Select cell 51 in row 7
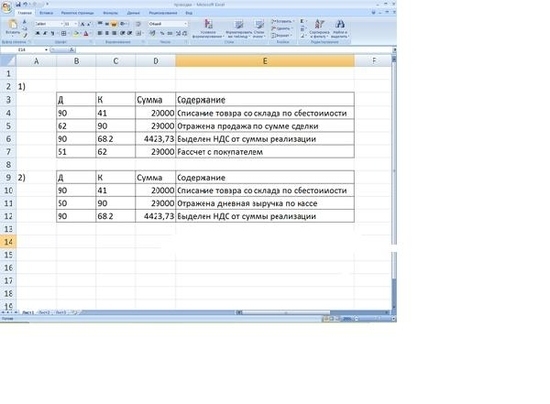Image resolution: width=550 pixels, height=404 pixels. click(x=76, y=152)
